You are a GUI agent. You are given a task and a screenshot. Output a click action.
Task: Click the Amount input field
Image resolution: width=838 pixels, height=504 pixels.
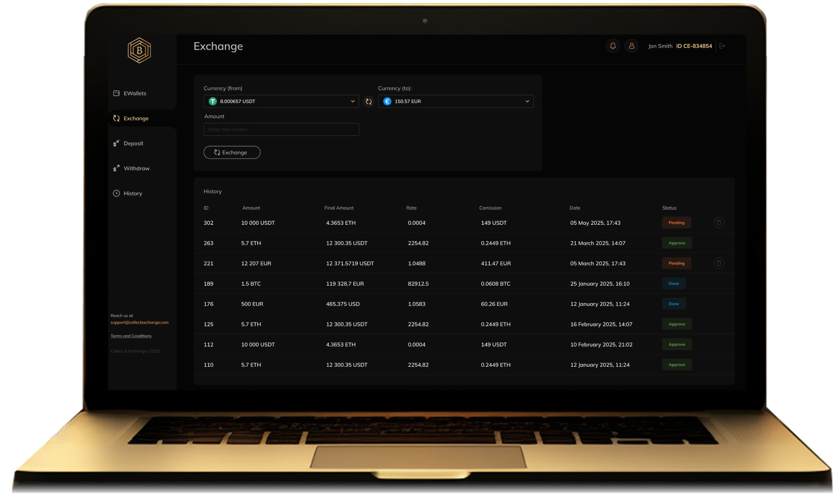click(281, 129)
